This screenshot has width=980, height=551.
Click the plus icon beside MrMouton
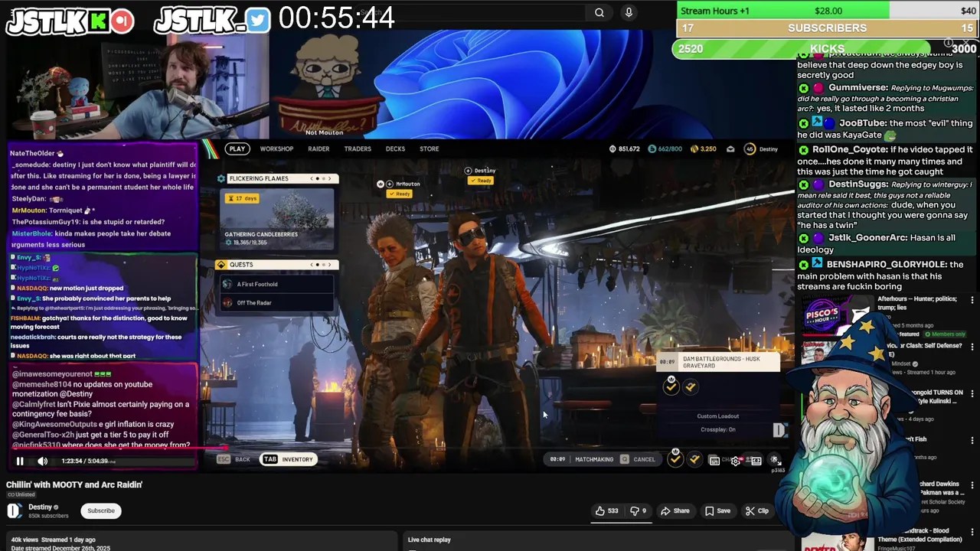pyautogui.click(x=389, y=184)
